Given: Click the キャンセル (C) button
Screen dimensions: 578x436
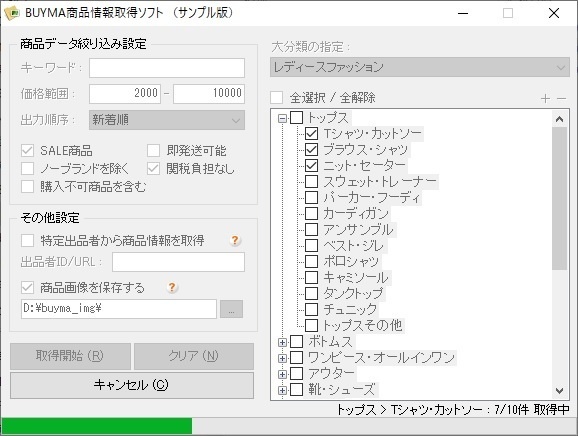Looking at the screenshot, I should pos(132,385).
